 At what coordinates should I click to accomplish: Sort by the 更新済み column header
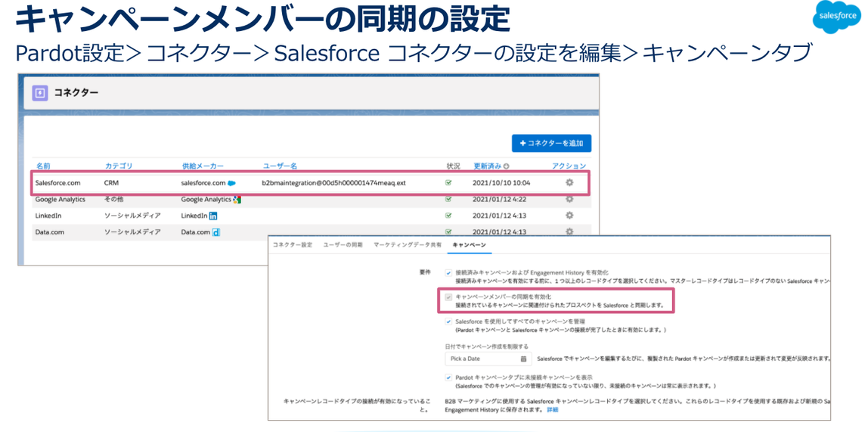pos(488,166)
